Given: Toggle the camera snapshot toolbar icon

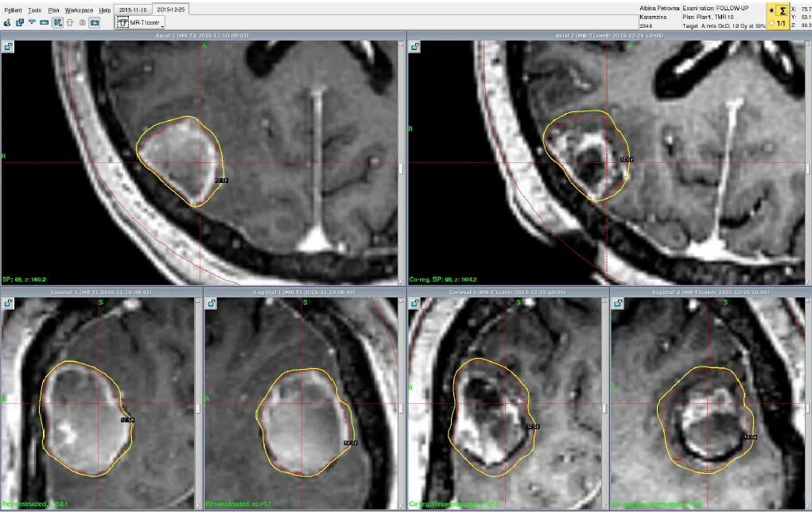Looking at the screenshot, I should [x=95, y=22].
